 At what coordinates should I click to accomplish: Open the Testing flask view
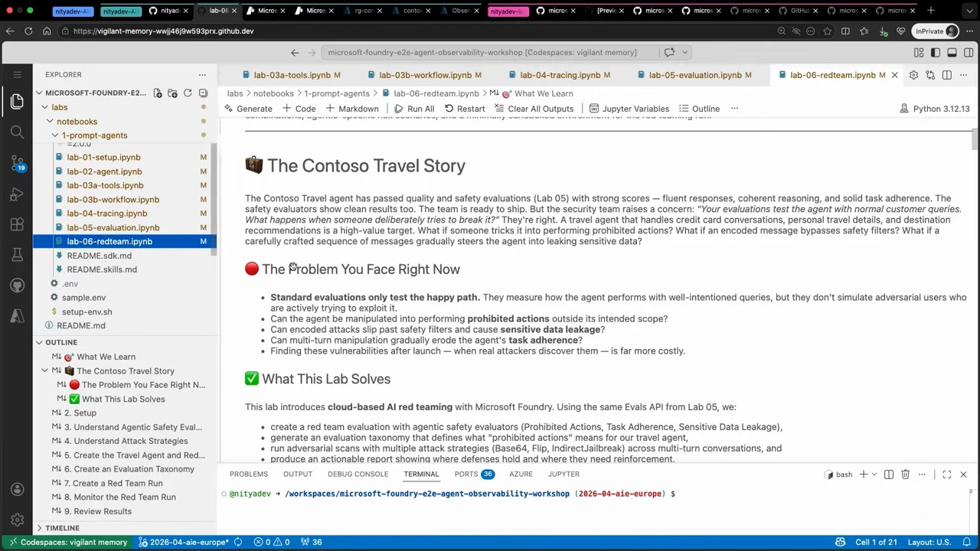click(17, 255)
